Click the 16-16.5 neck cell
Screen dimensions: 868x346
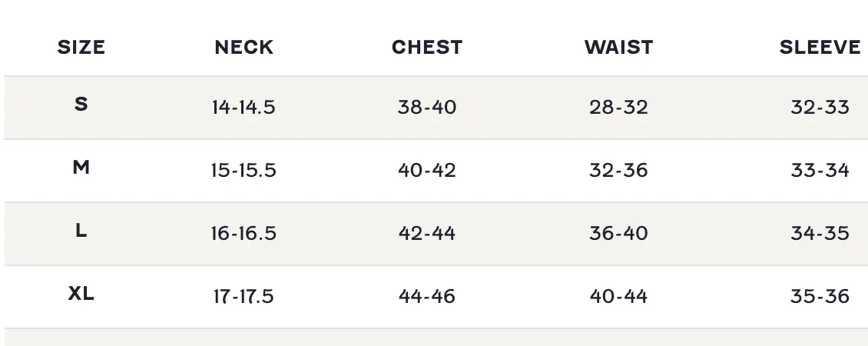click(244, 234)
